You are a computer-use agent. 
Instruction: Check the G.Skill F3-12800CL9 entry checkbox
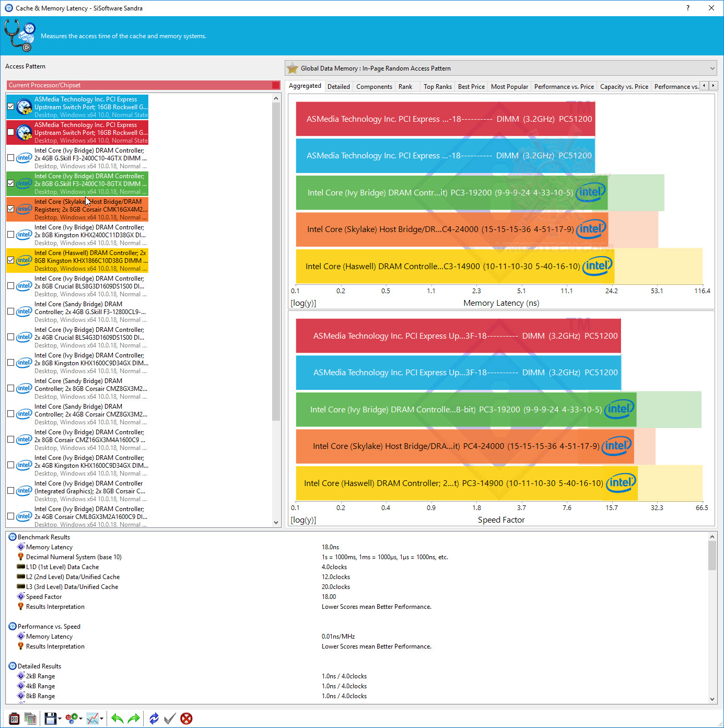coord(10,311)
